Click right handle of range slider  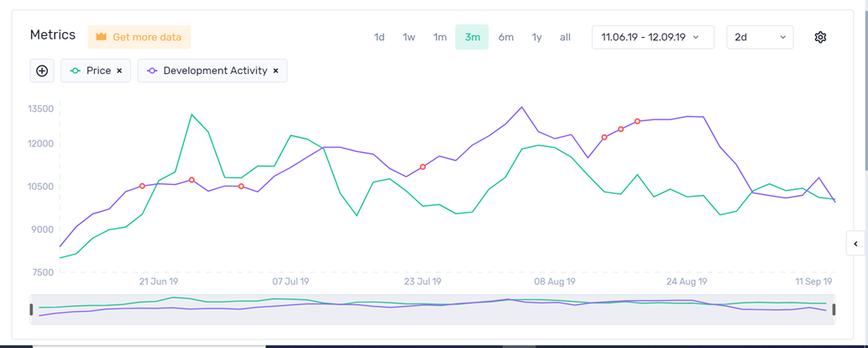[834, 309]
